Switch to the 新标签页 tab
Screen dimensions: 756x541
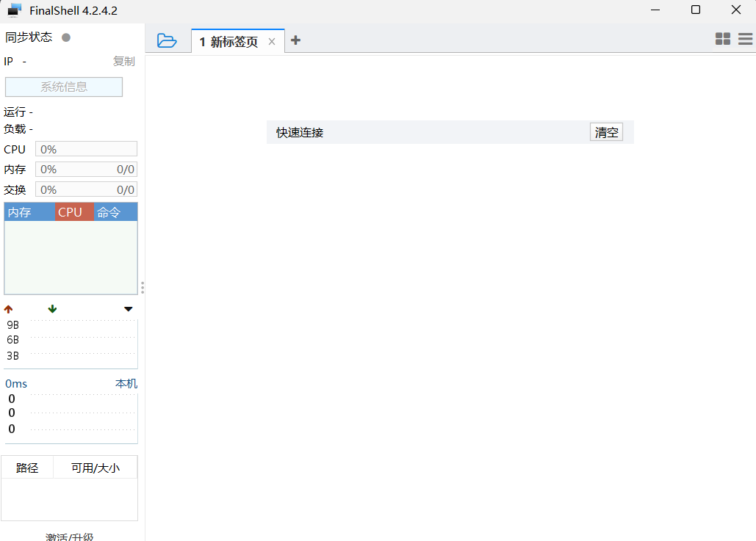coord(231,41)
